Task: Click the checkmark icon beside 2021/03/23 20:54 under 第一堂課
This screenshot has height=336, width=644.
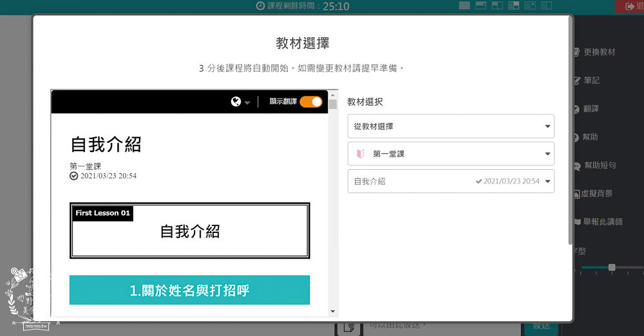Action: coord(73,176)
